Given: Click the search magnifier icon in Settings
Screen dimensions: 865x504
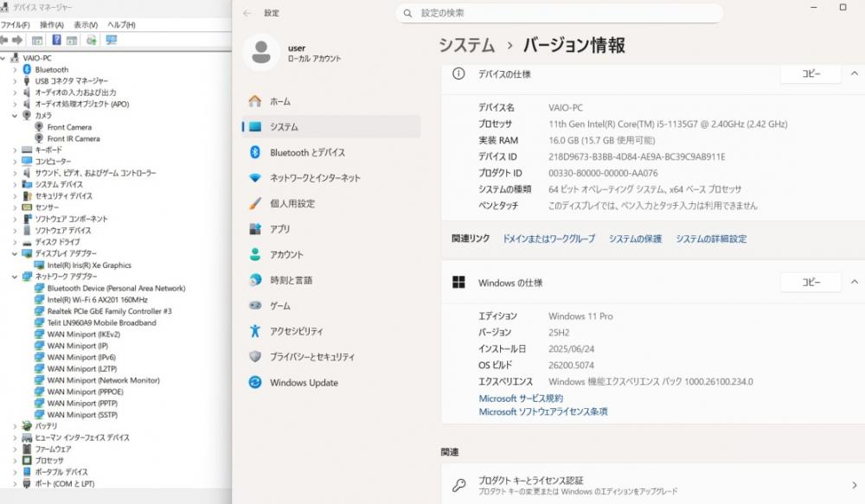Looking at the screenshot, I should (x=407, y=13).
